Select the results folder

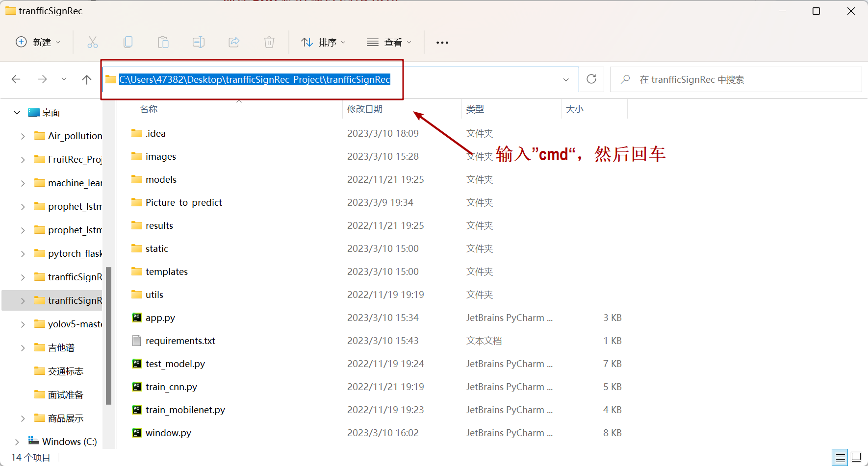click(159, 225)
